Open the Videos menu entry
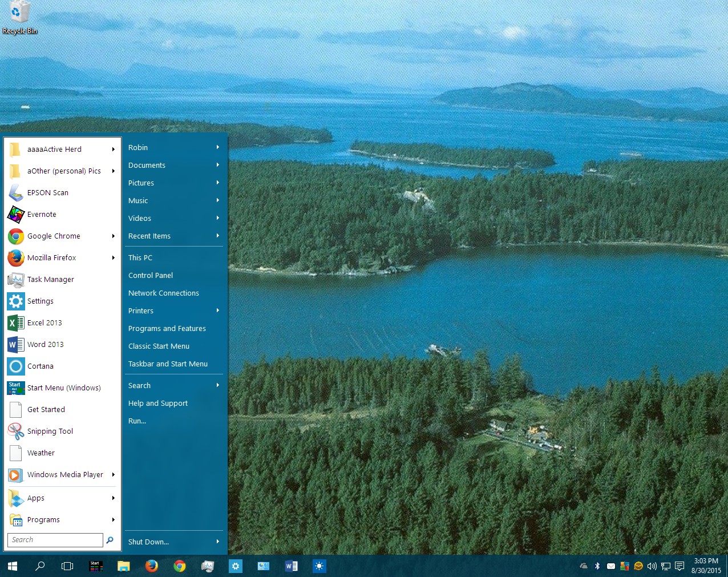 174,218
